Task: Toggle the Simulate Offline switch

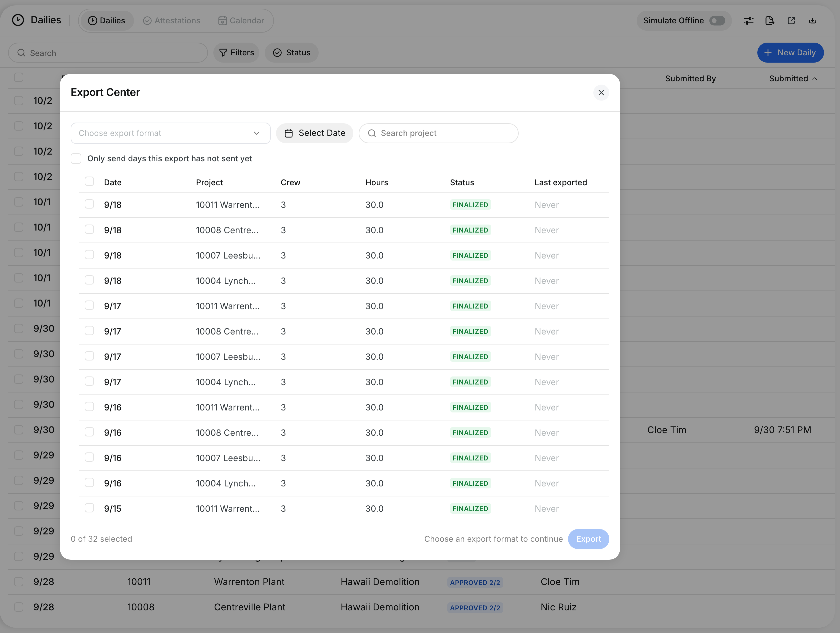Action: pos(717,21)
